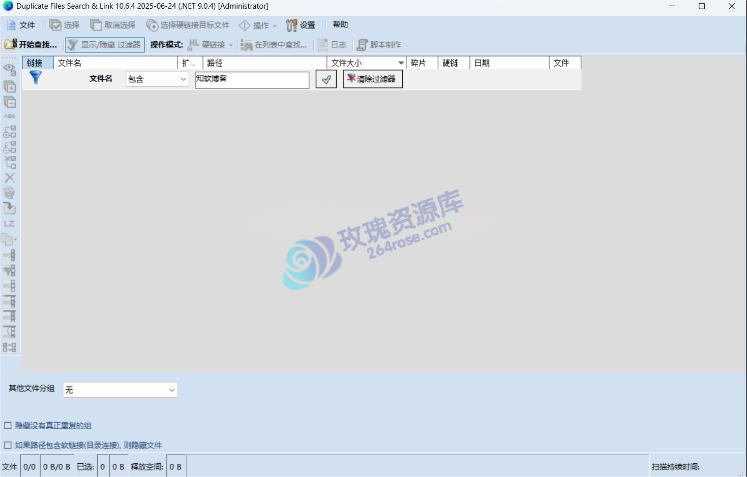Open the 其他文件分组 dropdown showing 无
This screenshot has width=747, height=477.
(120, 390)
